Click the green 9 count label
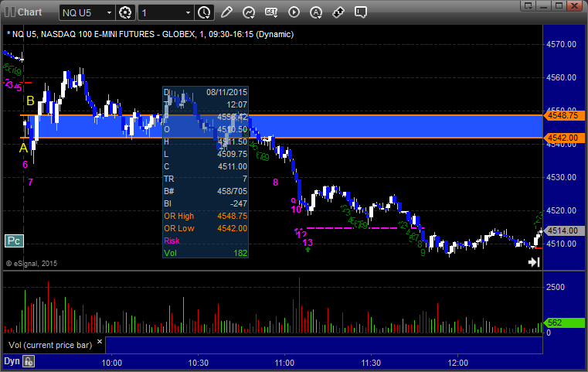This screenshot has width=588, height=372. coord(423,253)
